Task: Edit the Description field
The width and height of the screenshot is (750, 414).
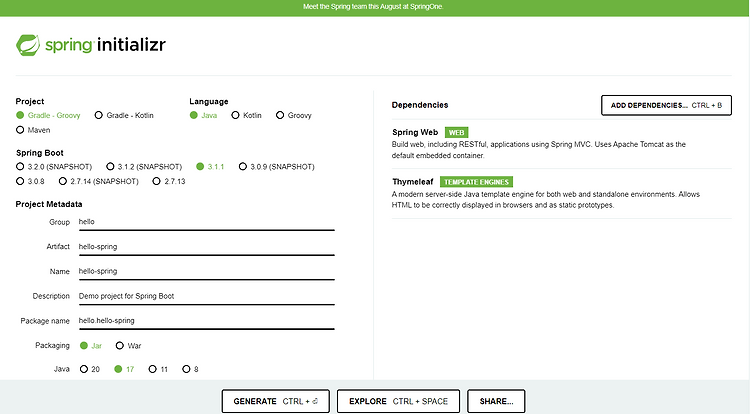Action: (206, 296)
